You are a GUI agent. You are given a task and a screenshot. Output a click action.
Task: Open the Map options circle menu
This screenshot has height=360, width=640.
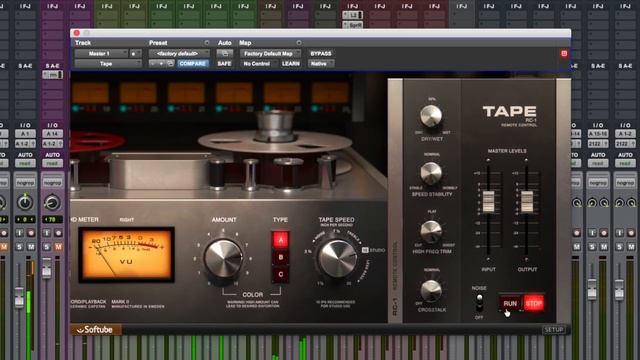(x=299, y=43)
